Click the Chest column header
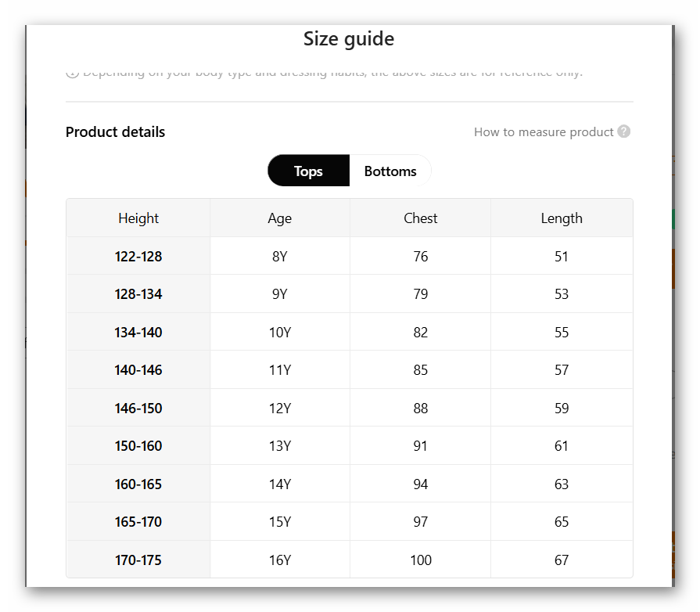This screenshot has width=700, height=612. (420, 218)
